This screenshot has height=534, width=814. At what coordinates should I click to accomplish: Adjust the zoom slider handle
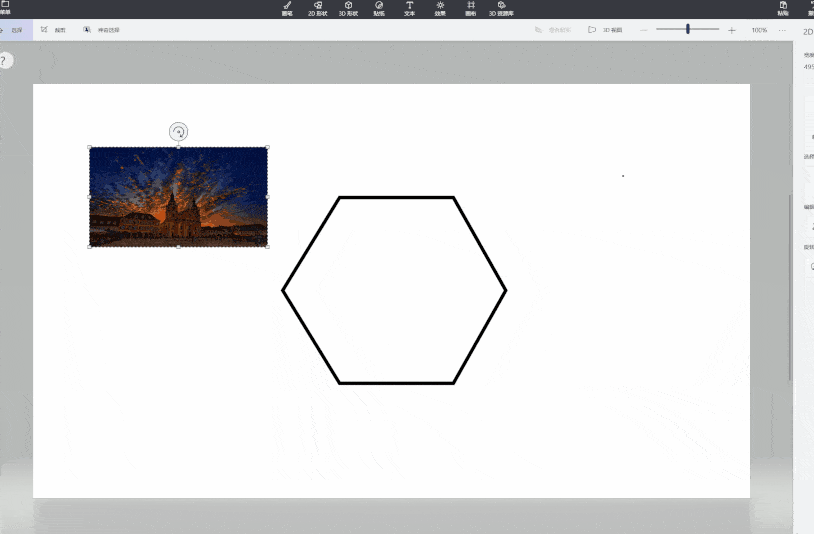click(688, 29)
